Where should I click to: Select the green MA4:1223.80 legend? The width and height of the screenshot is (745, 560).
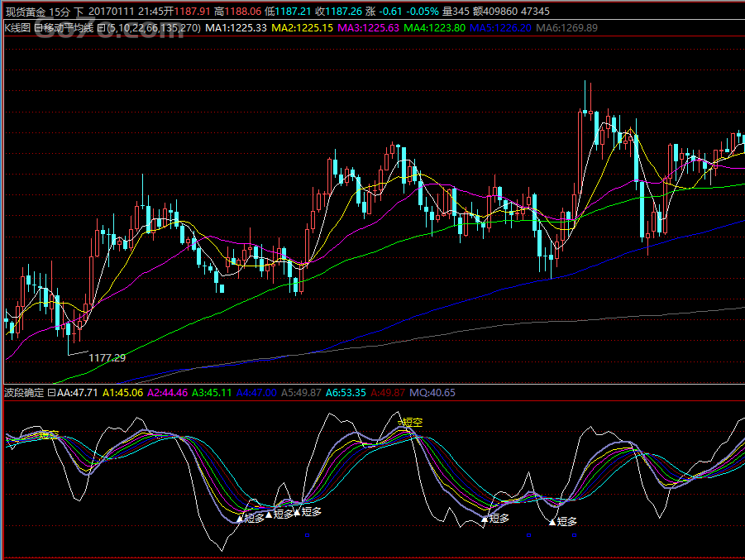tap(434, 28)
